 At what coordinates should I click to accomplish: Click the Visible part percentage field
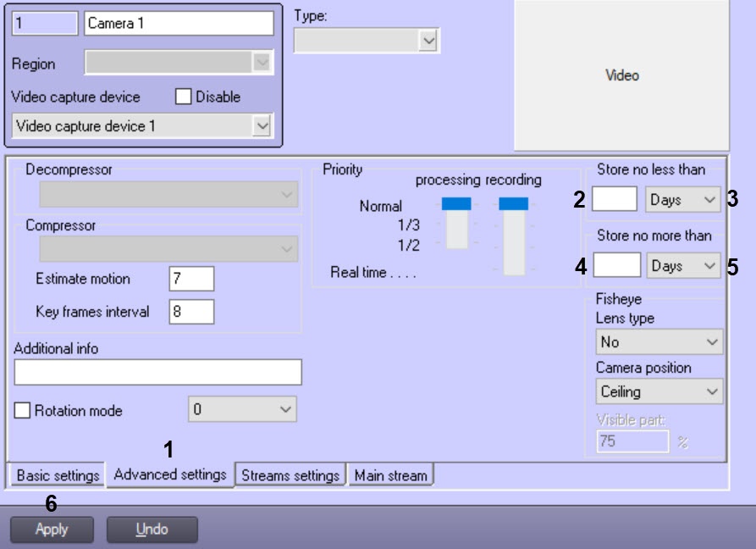[x=632, y=441]
